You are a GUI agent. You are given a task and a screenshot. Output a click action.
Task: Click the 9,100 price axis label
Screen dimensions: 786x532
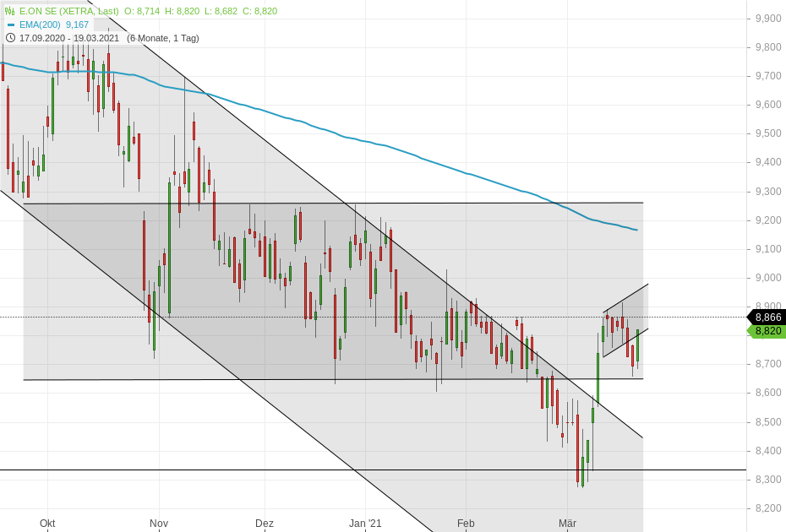768,249
